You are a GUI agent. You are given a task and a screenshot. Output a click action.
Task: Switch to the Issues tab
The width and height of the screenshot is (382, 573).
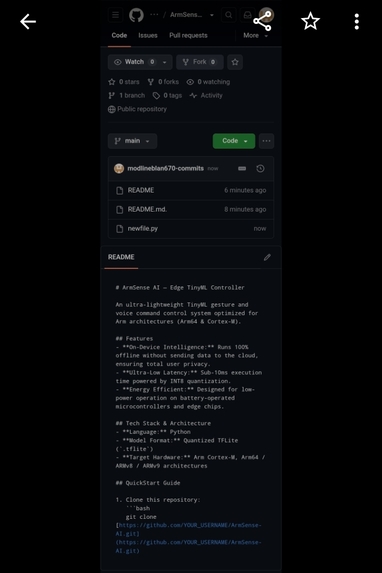148,35
